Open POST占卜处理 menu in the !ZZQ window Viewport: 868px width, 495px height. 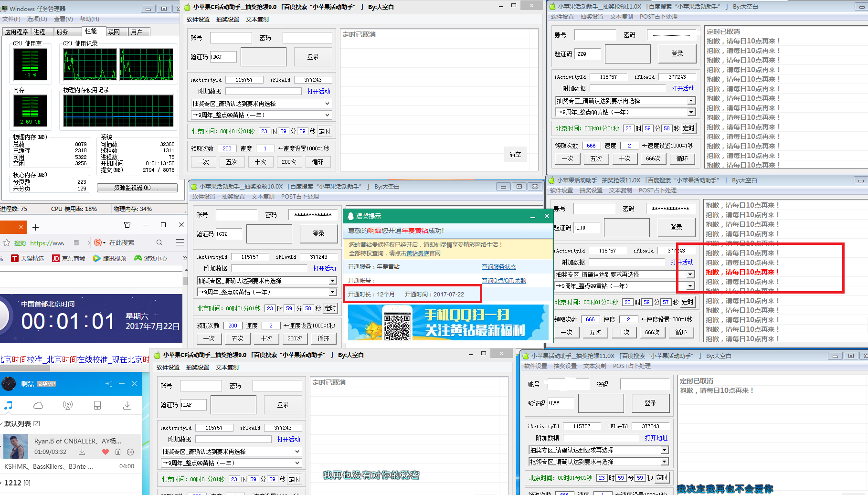658,17
